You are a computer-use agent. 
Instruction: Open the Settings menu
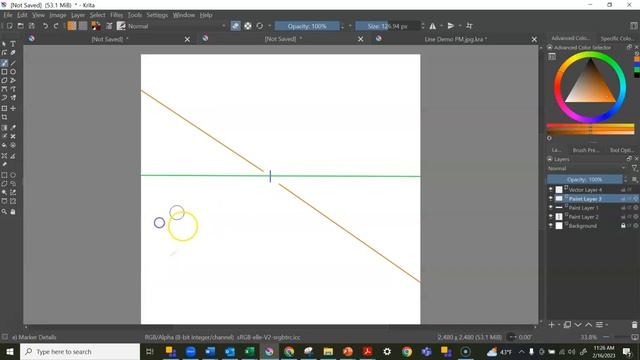click(x=157, y=15)
